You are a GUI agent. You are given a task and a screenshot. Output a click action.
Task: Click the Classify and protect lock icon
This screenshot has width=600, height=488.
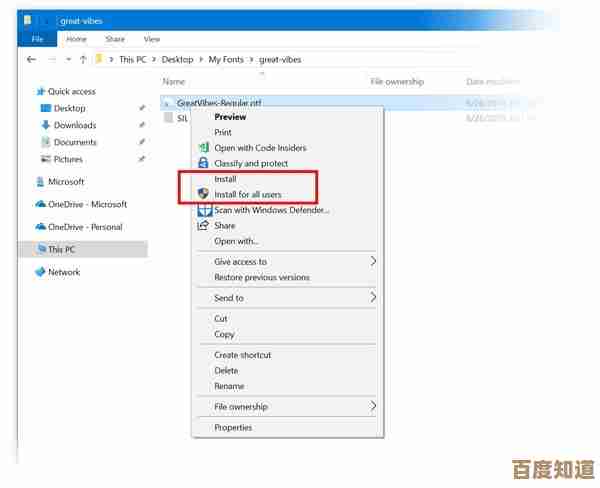204,163
